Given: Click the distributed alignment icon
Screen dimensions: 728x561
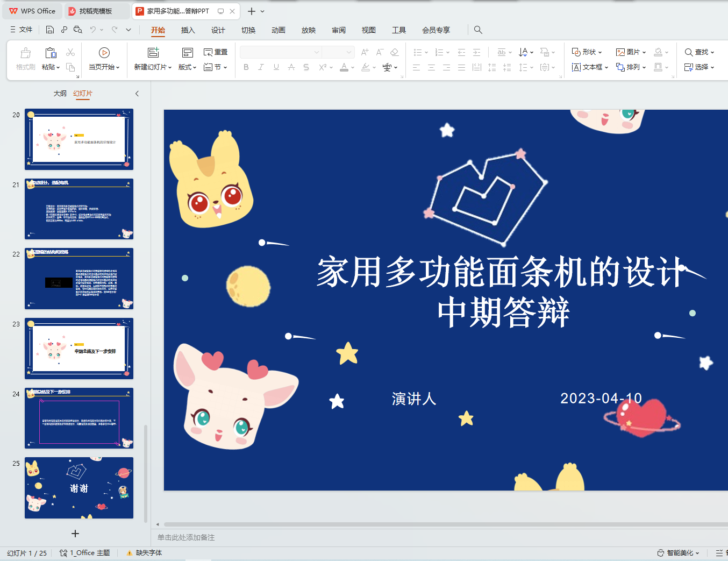Looking at the screenshot, I should tap(477, 67).
